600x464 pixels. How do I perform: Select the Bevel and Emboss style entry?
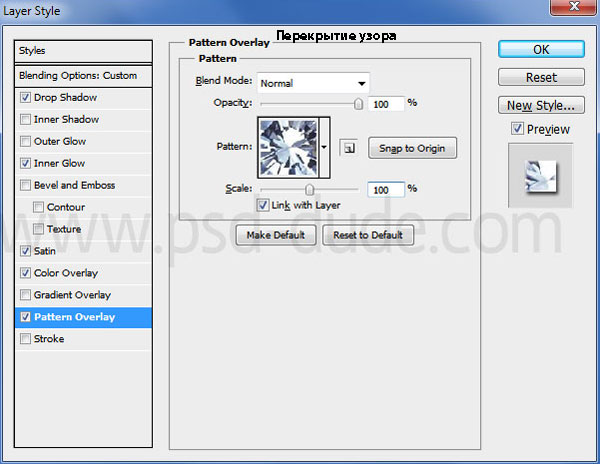[74, 186]
